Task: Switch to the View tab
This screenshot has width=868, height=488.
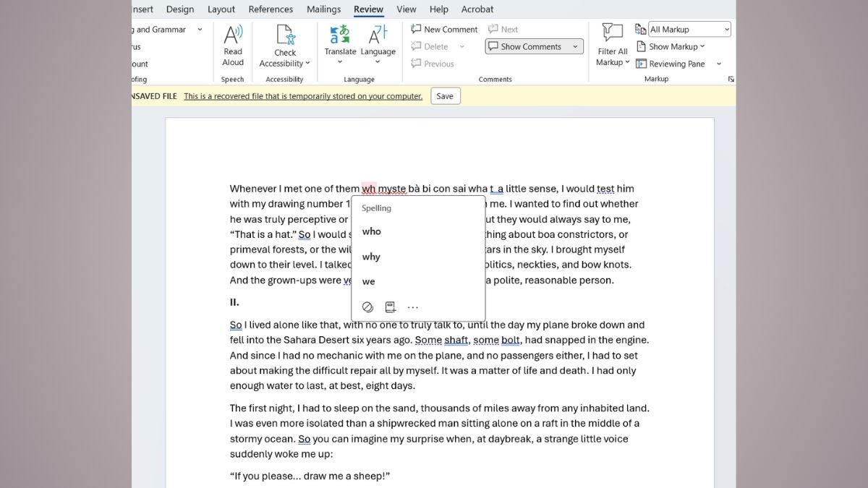Action: [x=407, y=9]
